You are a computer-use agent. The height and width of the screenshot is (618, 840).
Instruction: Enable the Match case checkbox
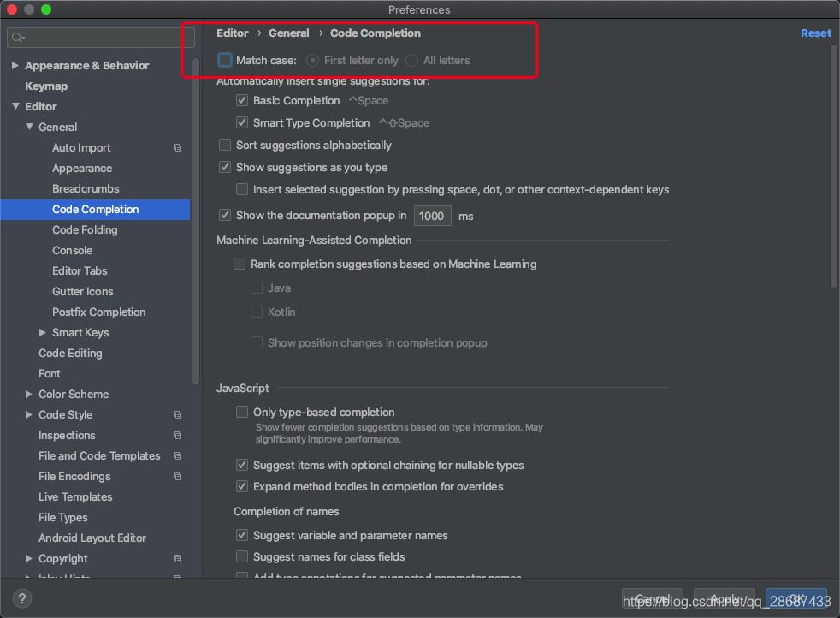(225, 61)
